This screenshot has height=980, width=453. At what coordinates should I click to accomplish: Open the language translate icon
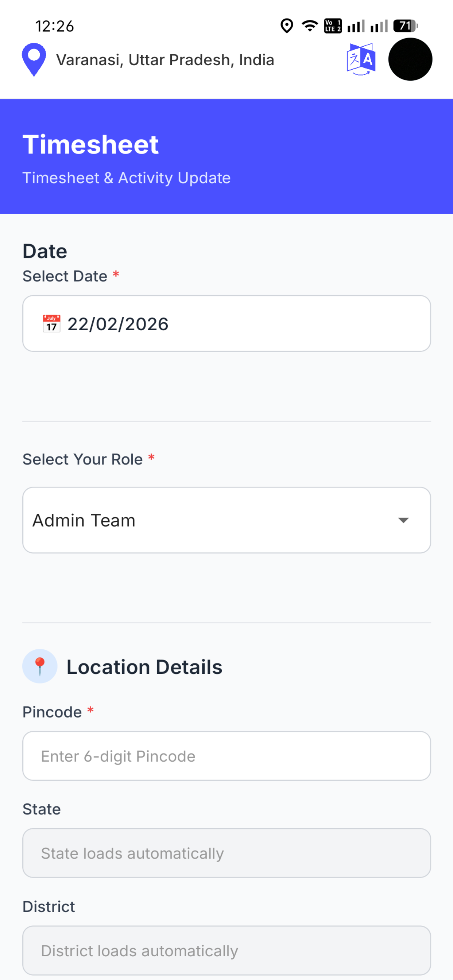pyautogui.click(x=361, y=59)
